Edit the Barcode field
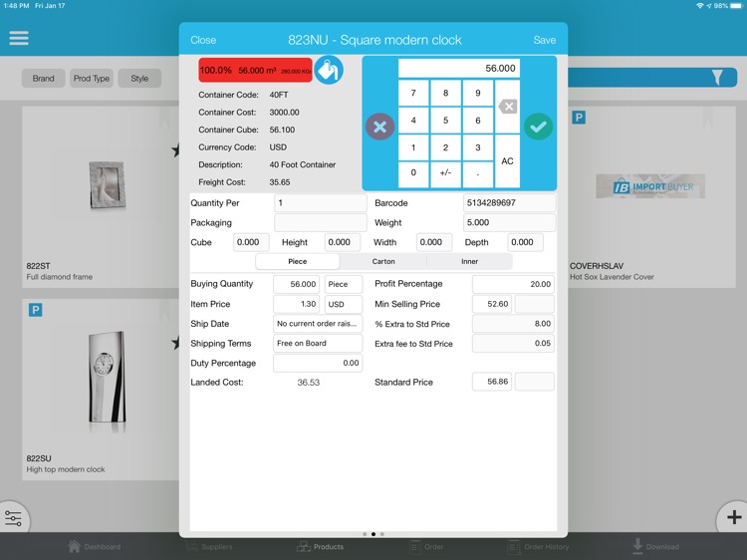Image resolution: width=747 pixels, height=560 pixels. click(509, 203)
